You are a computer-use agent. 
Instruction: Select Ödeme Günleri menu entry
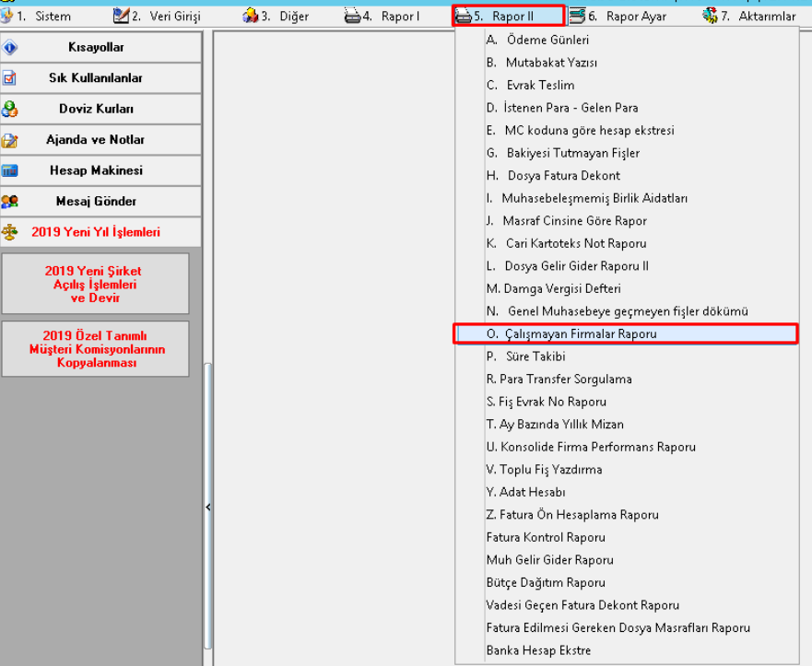point(627,40)
